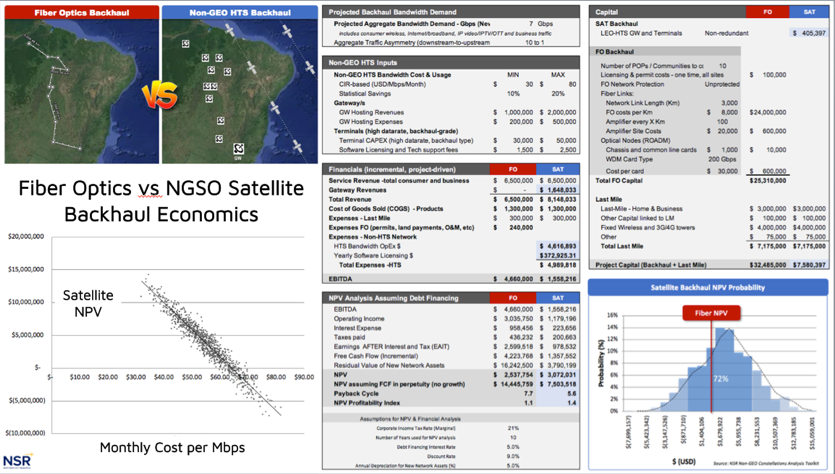Click the orange VS graphic between maps
The height and width of the screenshot is (474, 835).
[159, 96]
